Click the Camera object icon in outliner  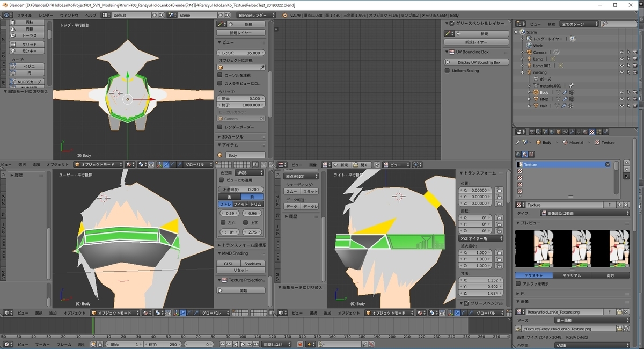(x=529, y=52)
